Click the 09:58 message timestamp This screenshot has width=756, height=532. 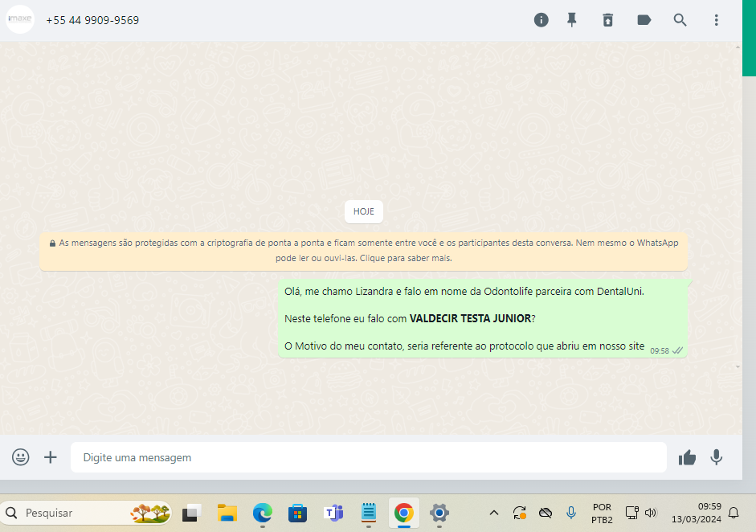tap(659, 350)
